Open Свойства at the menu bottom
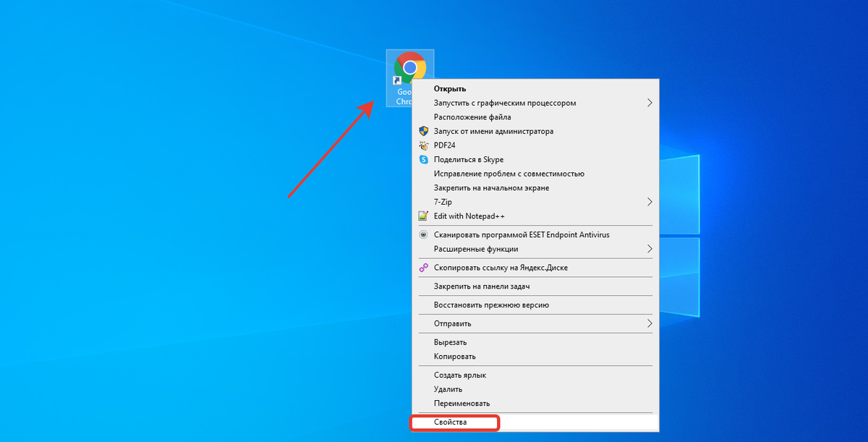The image size is (868, 442). point(535,422)
